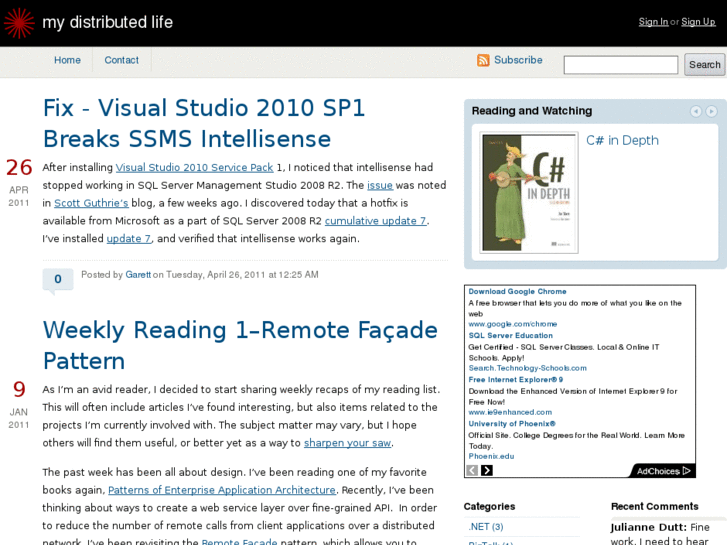727x545 pixels.
Task: Click the 9 JAN 2011 date badge
Action: point(19,404)
